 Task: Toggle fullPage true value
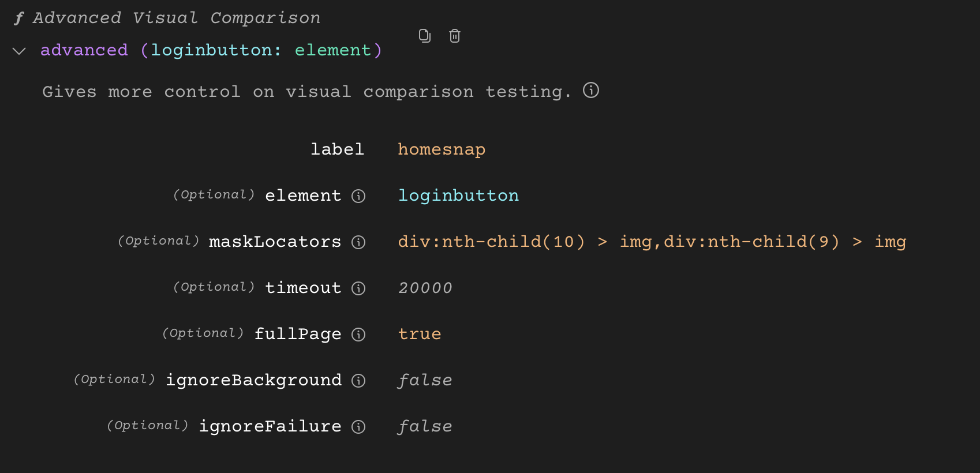420,334
